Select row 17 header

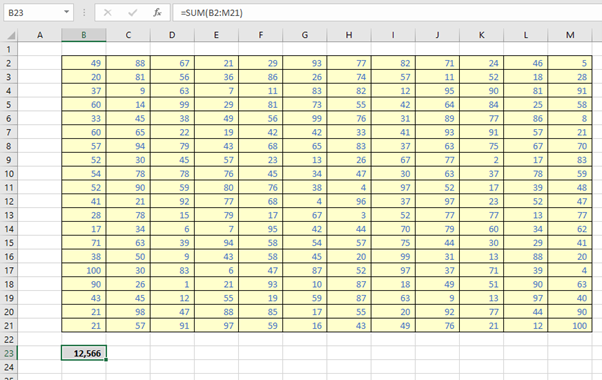pos(9,270)
